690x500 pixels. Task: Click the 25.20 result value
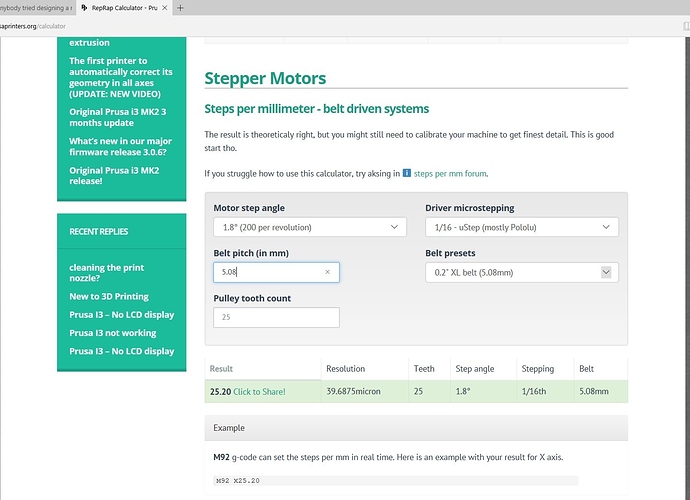click(x=220, y=392)
